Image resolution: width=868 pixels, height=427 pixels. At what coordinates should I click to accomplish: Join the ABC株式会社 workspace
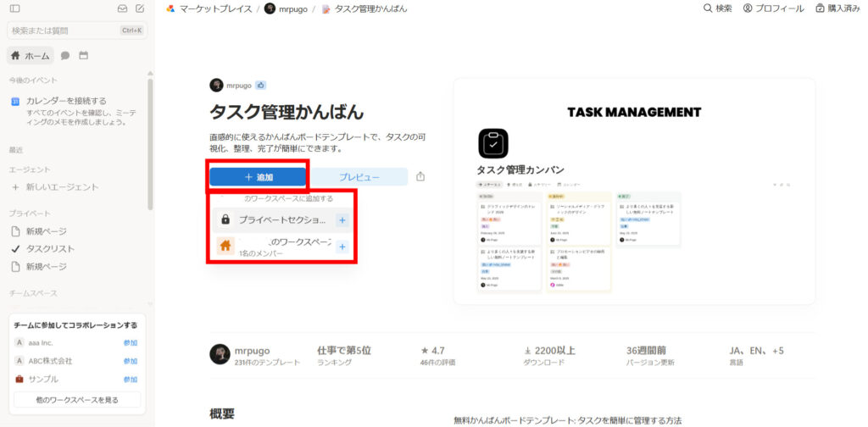131,361
